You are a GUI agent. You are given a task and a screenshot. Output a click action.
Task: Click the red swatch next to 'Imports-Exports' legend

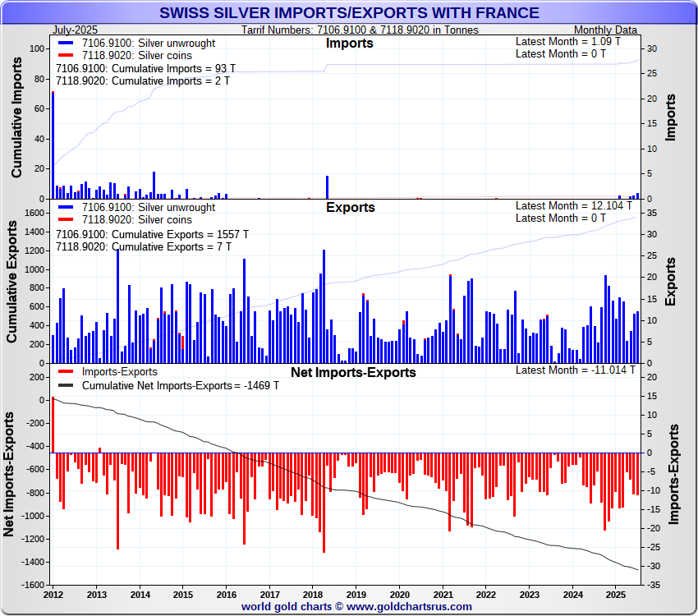66,371
